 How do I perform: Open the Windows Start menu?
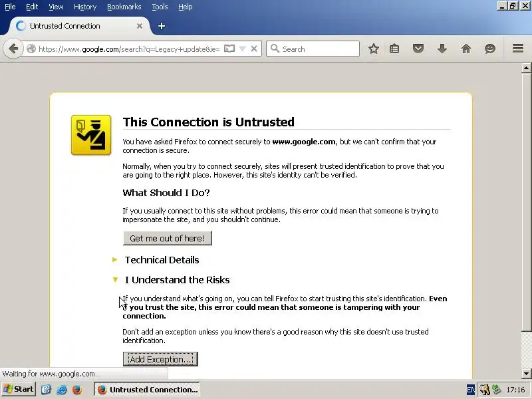click(19, 389)
